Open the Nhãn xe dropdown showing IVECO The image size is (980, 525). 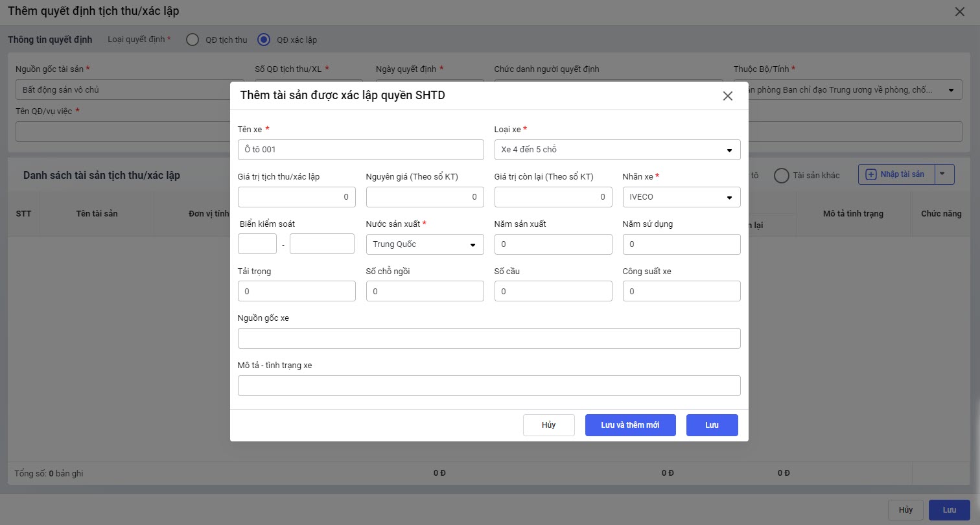(x=729, y=197)
